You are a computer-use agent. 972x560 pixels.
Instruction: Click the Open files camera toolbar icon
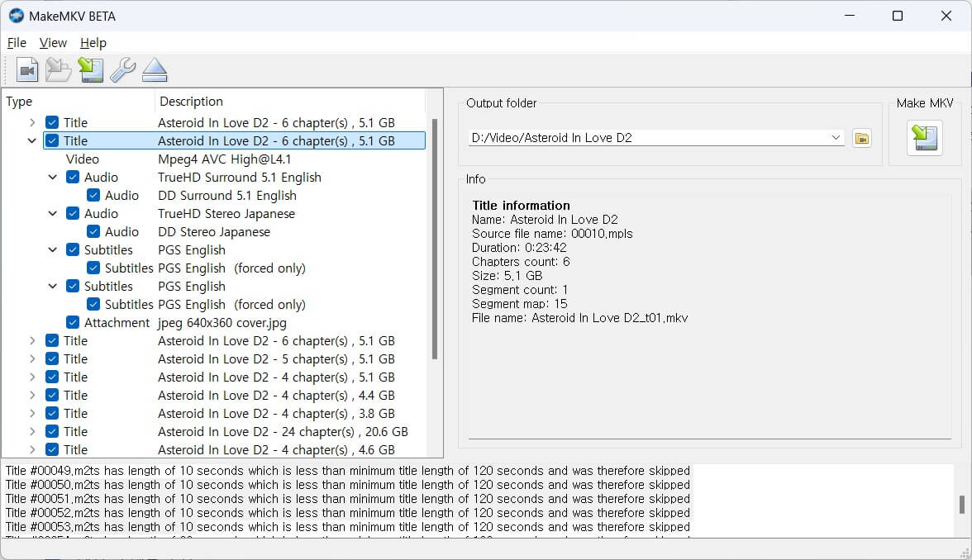coord(27,70)
